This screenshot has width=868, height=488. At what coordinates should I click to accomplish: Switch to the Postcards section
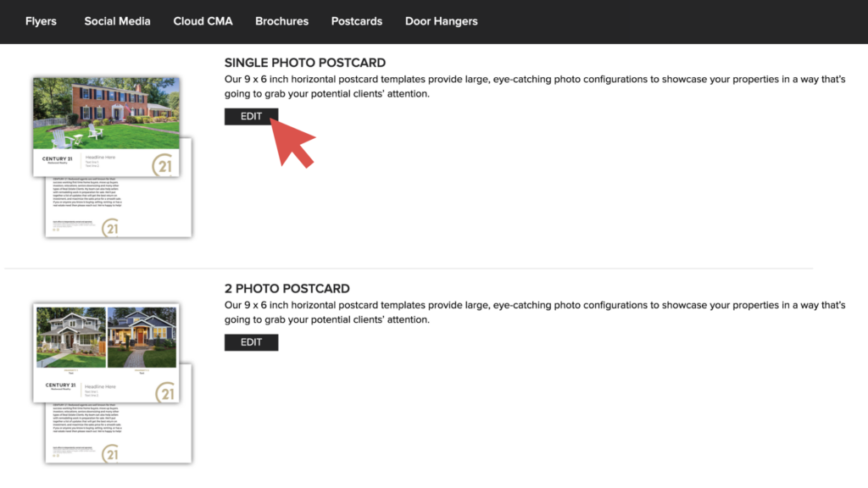click(357, 21)
